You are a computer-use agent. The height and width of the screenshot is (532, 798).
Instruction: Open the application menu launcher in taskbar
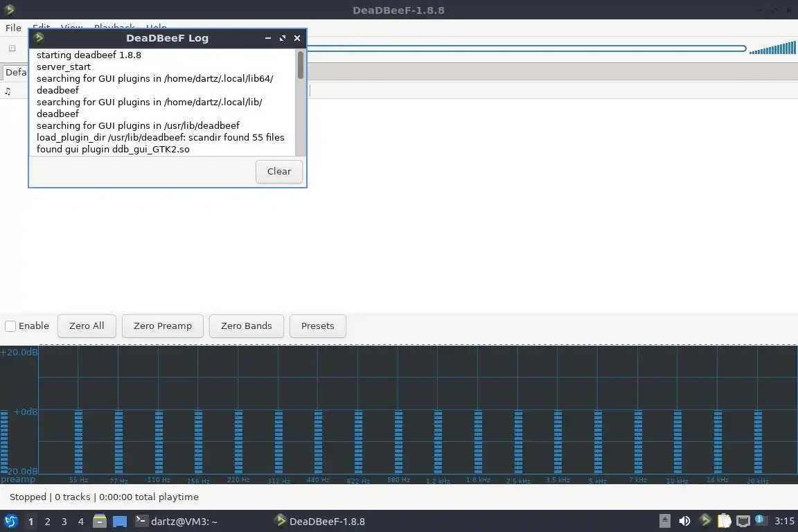[10, 521]
